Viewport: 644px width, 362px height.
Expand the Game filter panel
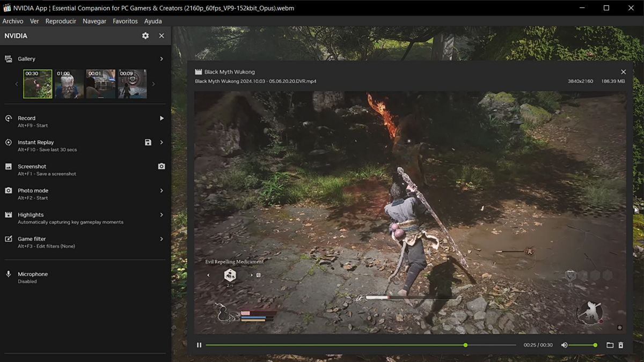[162, 239]
